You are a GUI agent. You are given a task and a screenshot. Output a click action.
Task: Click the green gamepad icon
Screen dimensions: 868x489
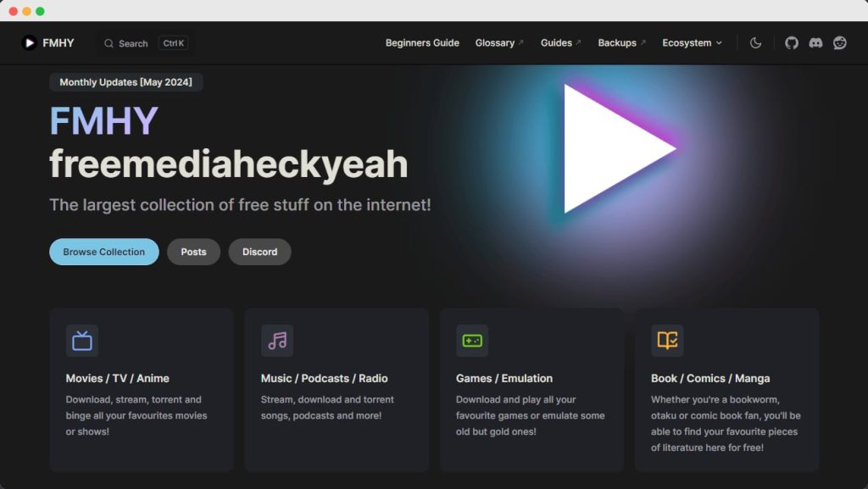pos(472,341)
